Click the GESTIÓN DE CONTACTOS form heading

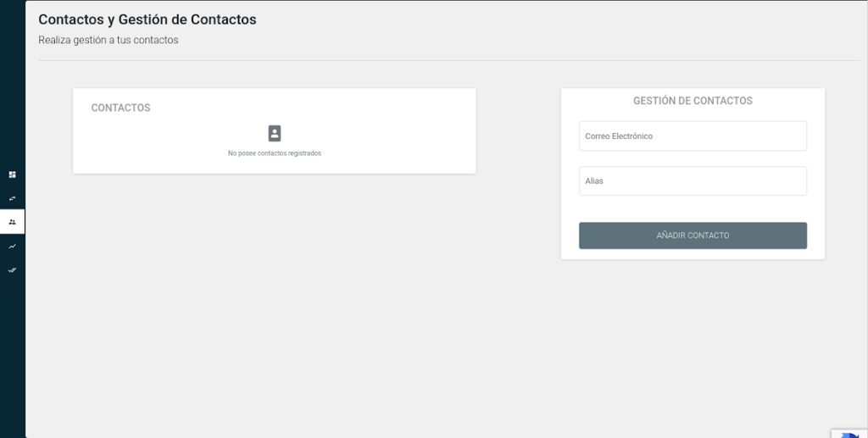(x=693, y=101)
